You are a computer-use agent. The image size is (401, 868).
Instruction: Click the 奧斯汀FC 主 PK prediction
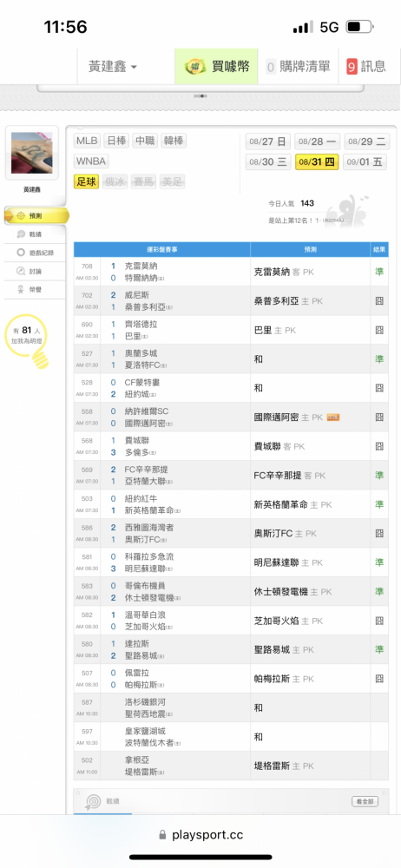[286, 534]
